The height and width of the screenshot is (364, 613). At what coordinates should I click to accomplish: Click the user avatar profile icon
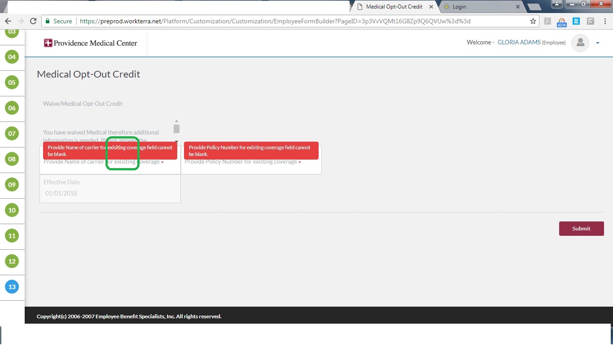coord(580,43)
